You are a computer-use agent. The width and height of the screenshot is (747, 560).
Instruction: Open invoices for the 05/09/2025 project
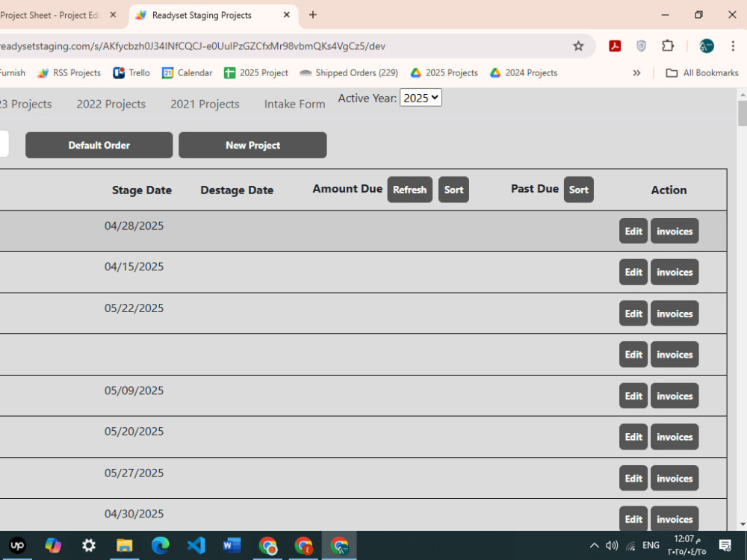pos(675,396)
